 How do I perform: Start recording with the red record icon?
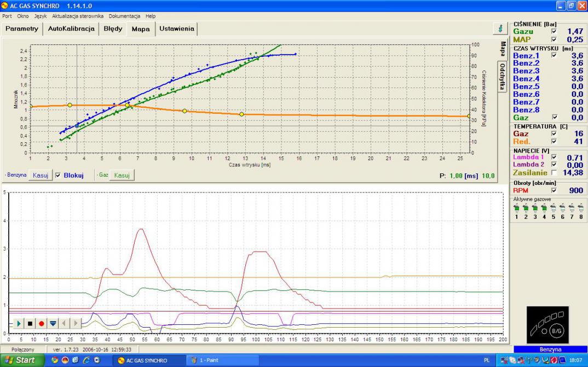[42, 323]
